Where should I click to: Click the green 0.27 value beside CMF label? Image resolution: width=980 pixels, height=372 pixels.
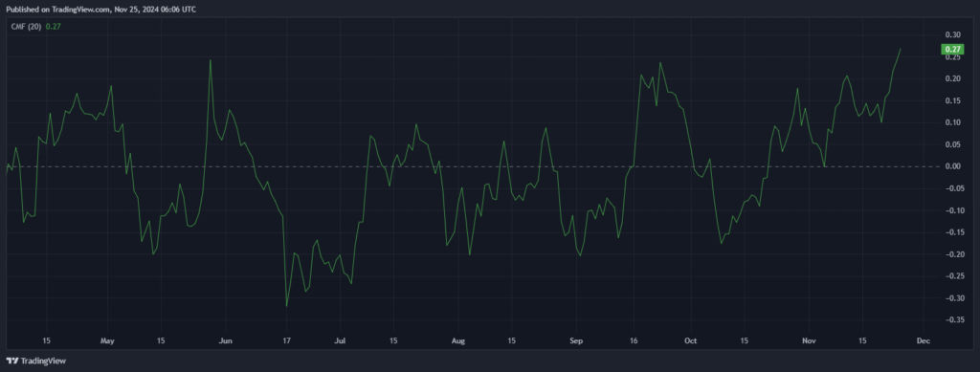click(x=53, y=27)
